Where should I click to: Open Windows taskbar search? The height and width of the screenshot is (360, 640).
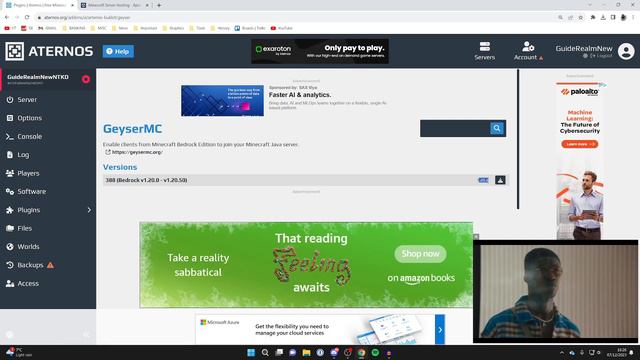(x=265, y=353)
